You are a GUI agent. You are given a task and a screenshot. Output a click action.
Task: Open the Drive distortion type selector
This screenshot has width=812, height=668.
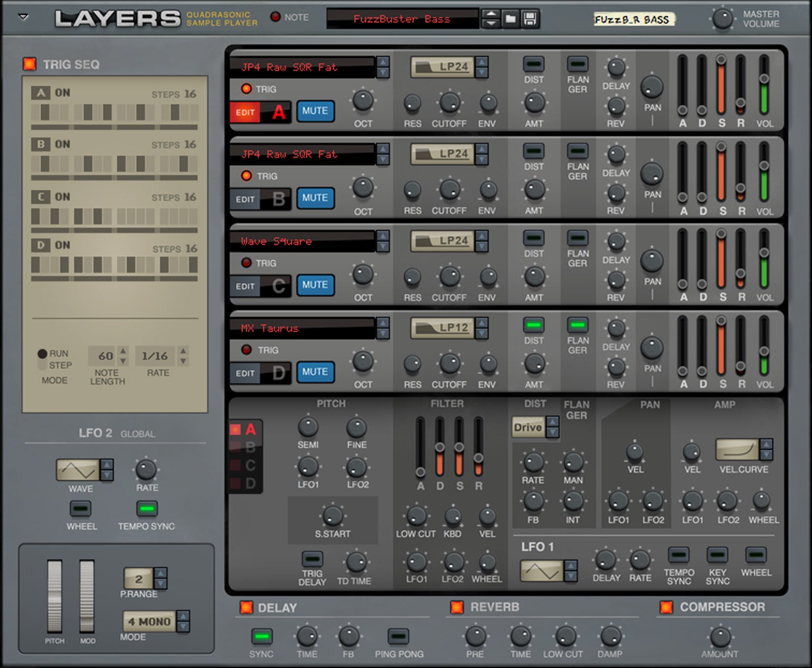(x=528, y=427)
